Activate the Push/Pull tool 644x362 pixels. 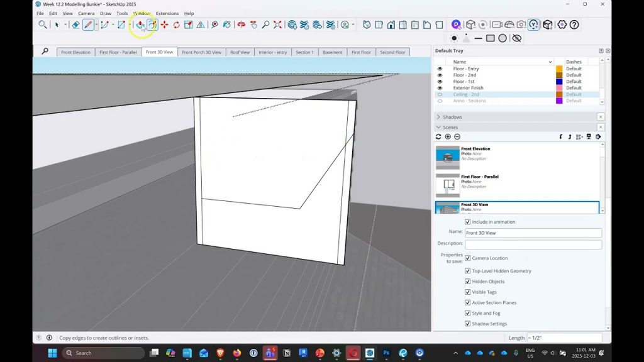(x=140, y=25)
